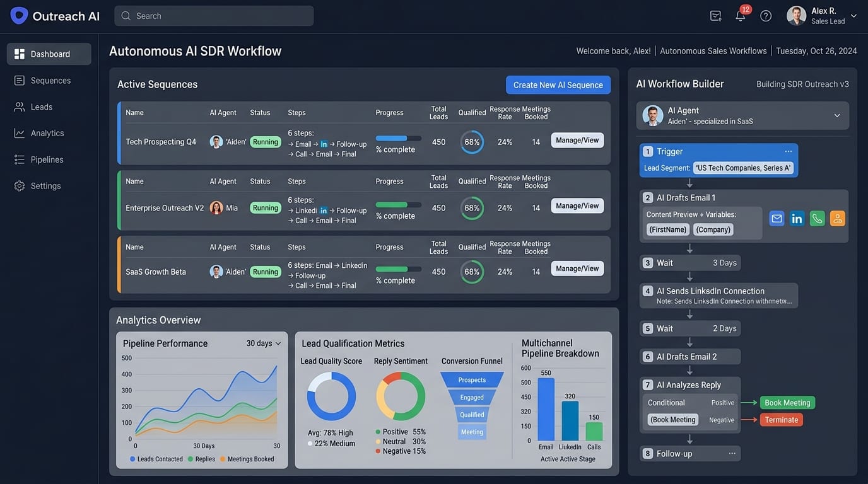868x484 pixels.
Task: Click Create New AI Sequence button
Action: 558,85
